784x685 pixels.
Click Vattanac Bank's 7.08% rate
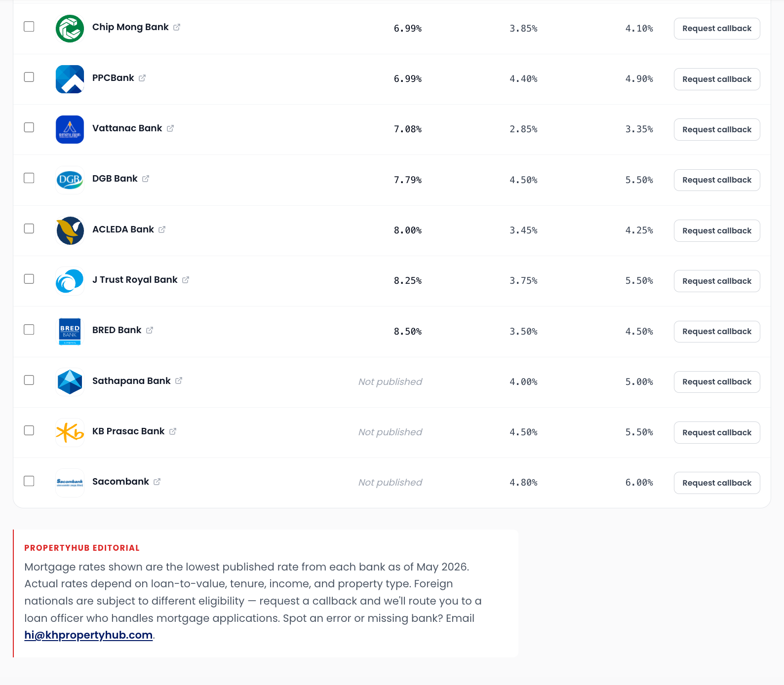(x=408, y=129)
